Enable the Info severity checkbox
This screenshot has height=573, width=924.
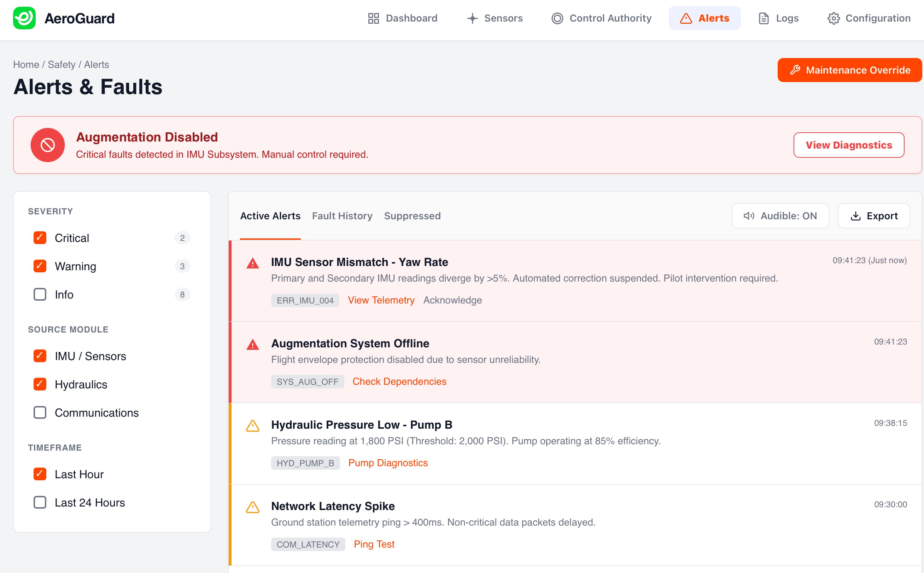click(40, 294)
